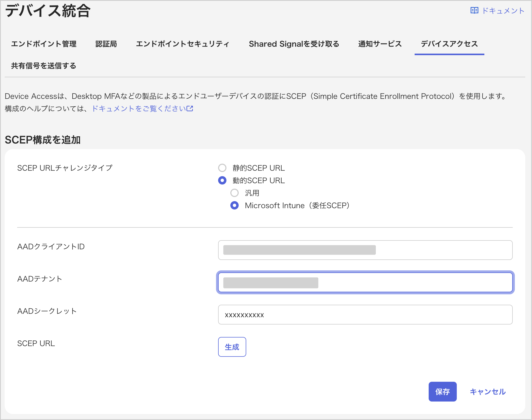Select 静的SCEP URL radio button

click(222, 168)
